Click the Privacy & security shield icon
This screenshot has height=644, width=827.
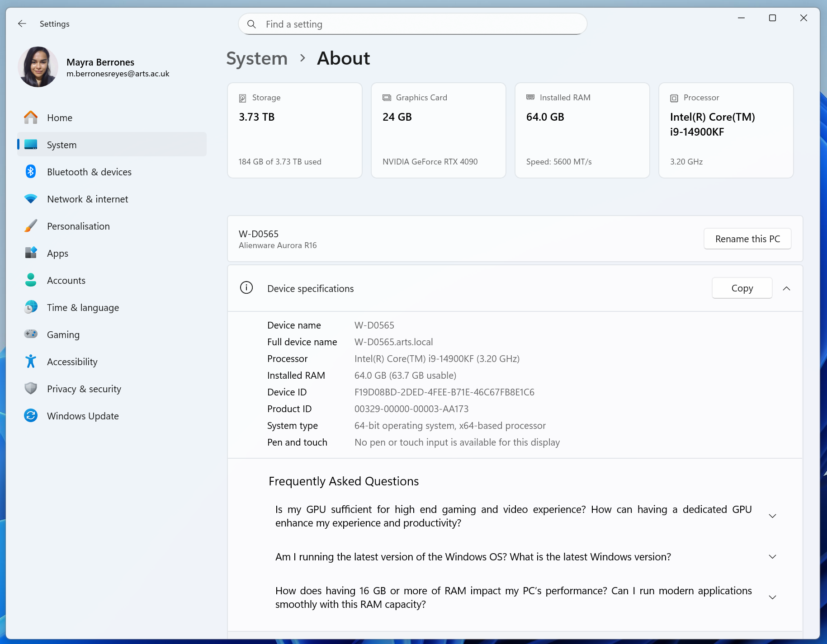(x=31, y=389)
